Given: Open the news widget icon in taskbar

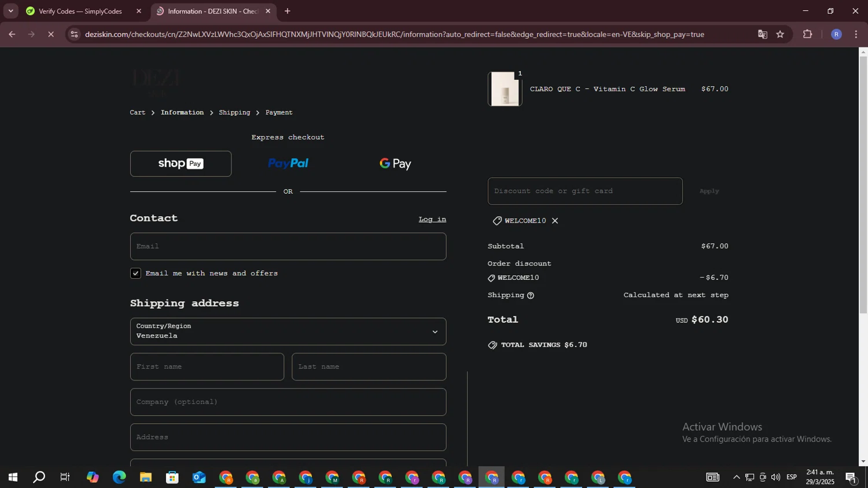Looking at the screenshot, I should (x=712, y=477).
